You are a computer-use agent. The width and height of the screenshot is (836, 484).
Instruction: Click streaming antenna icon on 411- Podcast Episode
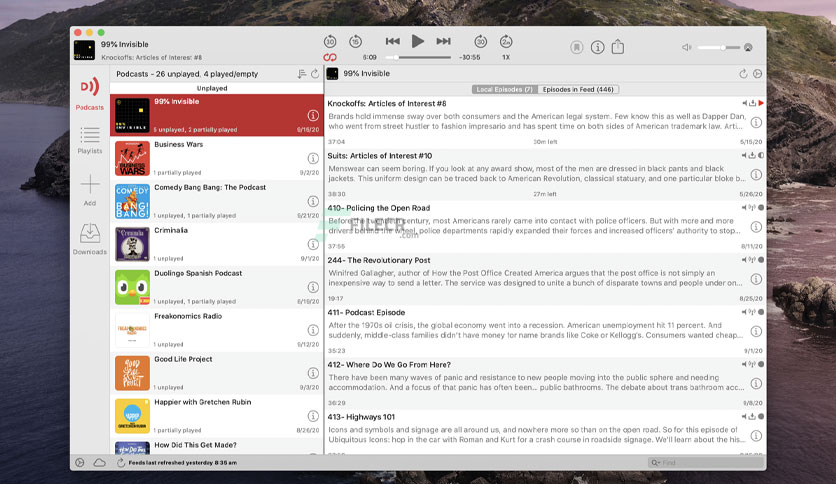point(752,312)
